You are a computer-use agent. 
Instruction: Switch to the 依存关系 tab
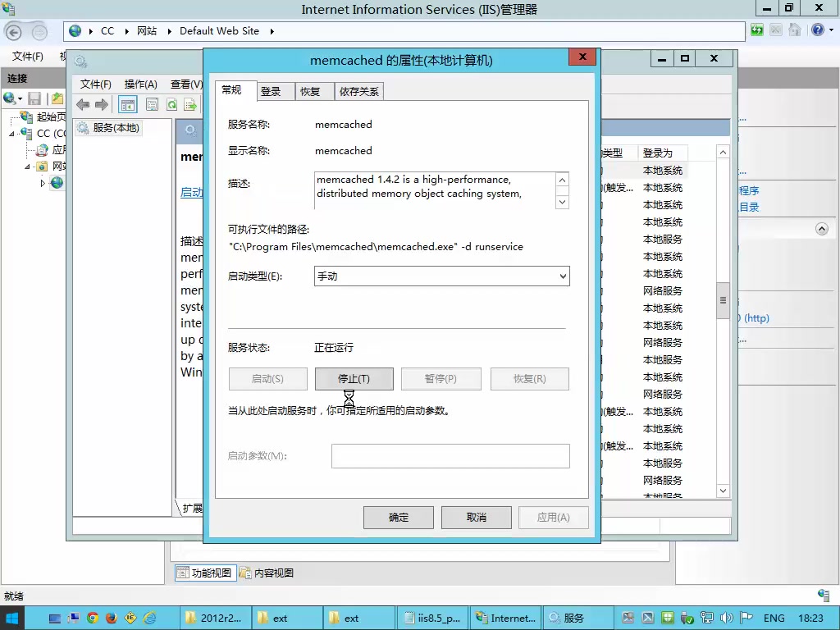click(359, 92)
